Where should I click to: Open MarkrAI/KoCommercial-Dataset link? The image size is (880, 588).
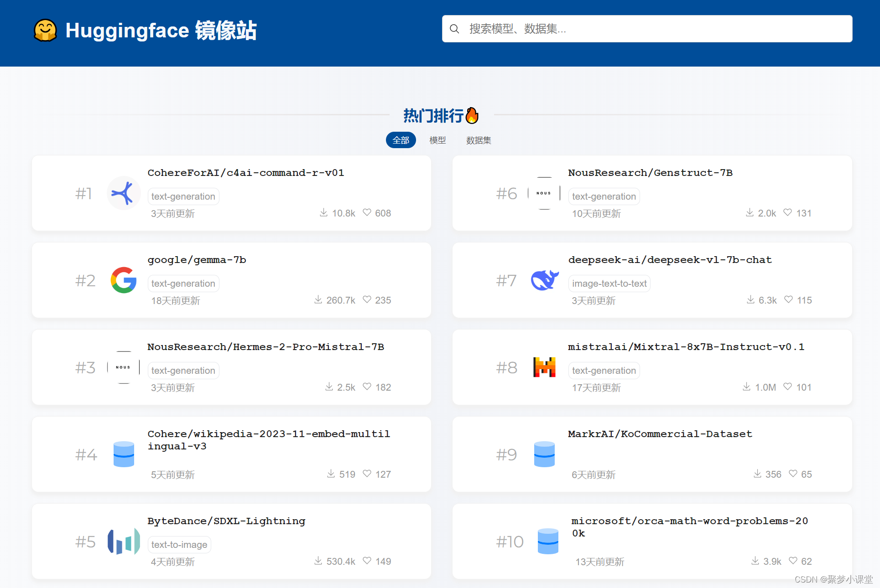(660, 434)
